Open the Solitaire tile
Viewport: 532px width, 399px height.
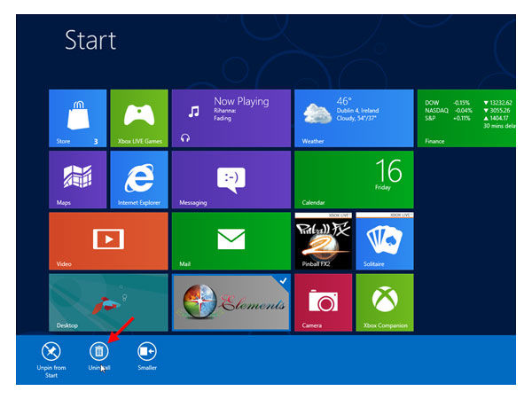point(385,241)
